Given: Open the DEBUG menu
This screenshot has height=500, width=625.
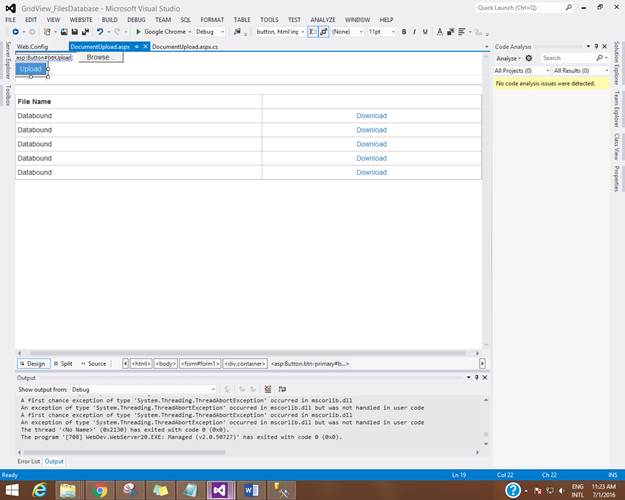Looking at the screenshot, I should click(136, 20).
